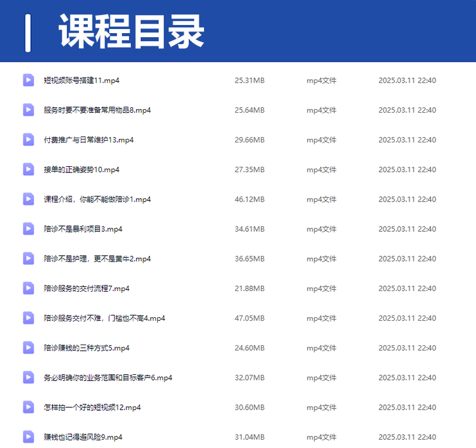Select file 陪诊服务的交付流程7.mp4

tap(87, 289)
